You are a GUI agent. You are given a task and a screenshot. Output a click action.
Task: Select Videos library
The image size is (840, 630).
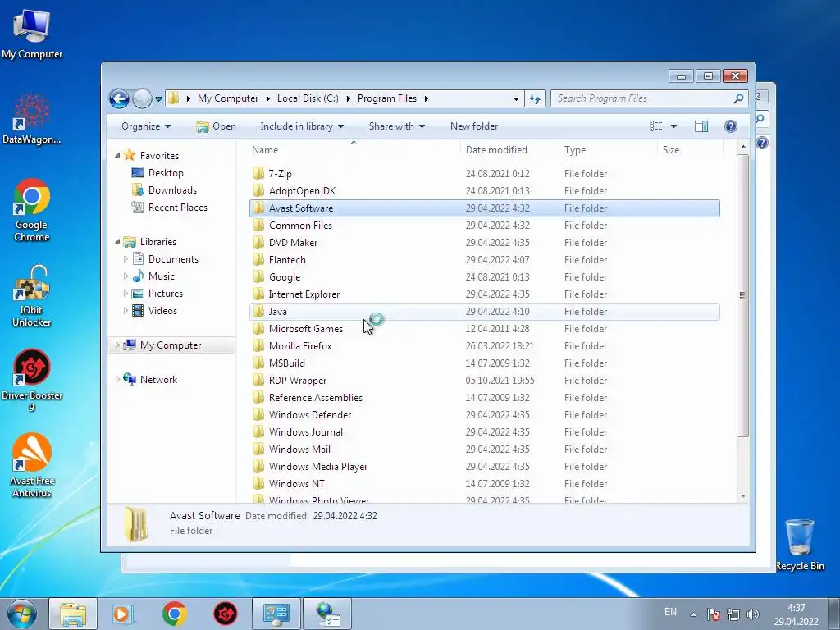[x=154, y=311]
